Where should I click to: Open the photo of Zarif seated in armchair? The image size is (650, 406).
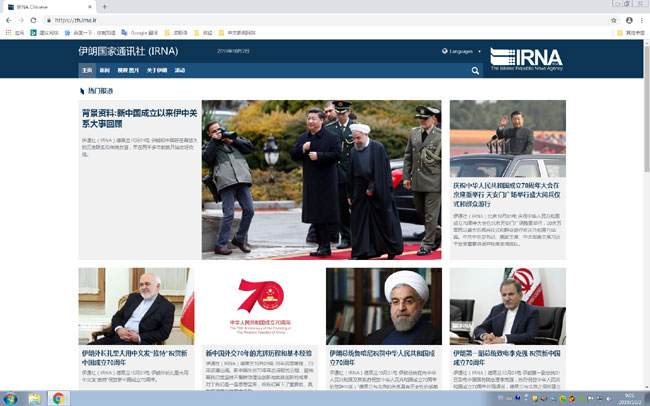pyautogui.click(x=136, y=306)
